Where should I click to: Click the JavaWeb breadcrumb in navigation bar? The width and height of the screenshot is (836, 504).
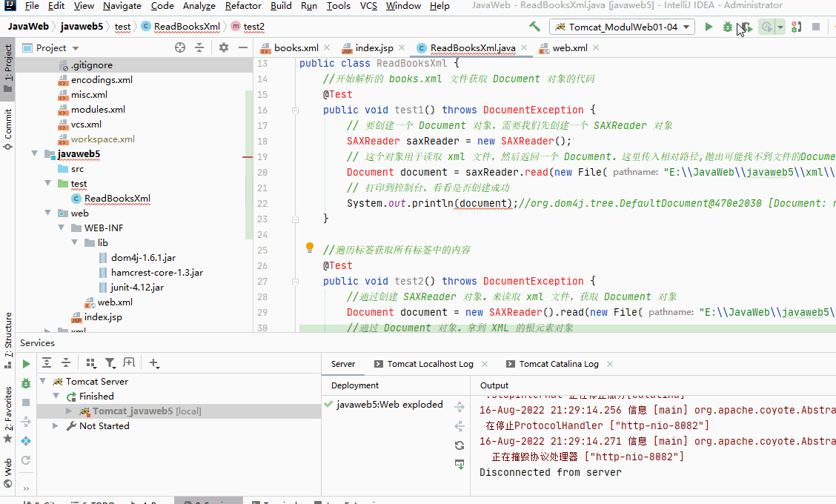(28, 26)
